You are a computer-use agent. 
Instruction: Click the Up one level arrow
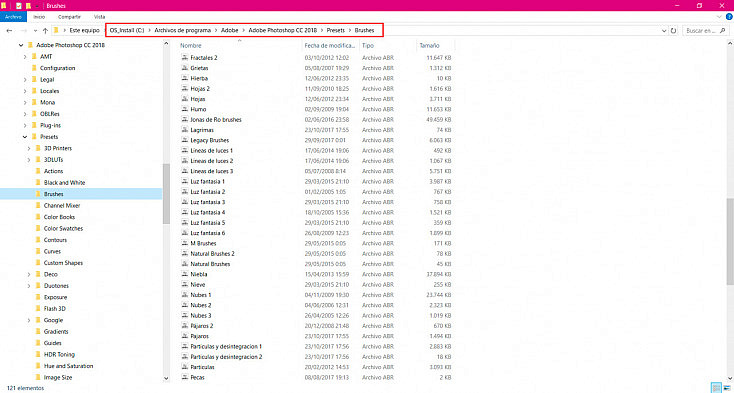(x=45, y=30)
